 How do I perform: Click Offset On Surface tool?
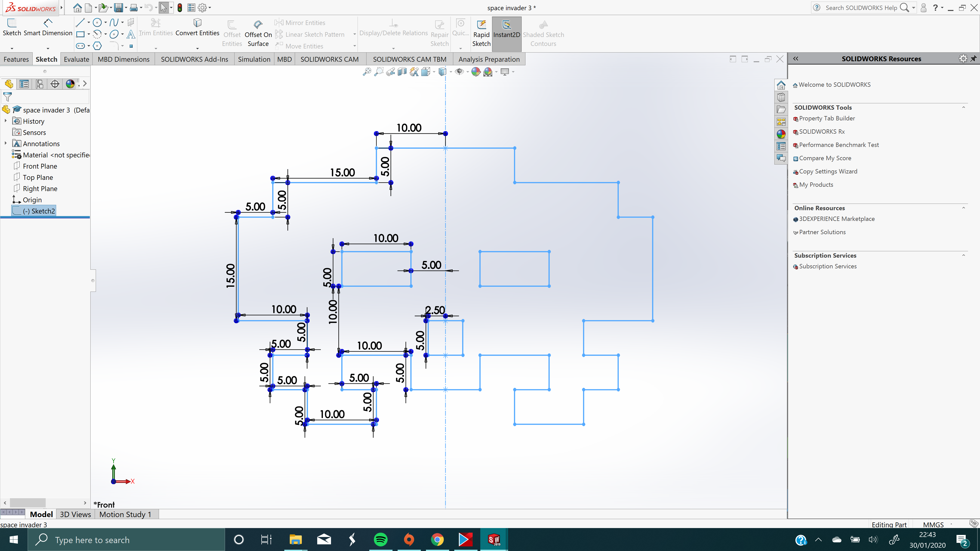[x=258, y=33]
